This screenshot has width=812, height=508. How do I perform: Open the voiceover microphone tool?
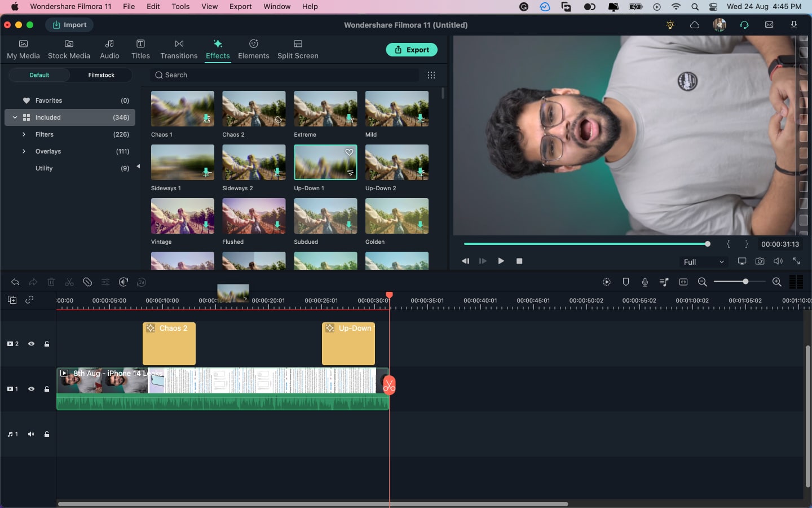pyautogui.click(x=645, y=282)
